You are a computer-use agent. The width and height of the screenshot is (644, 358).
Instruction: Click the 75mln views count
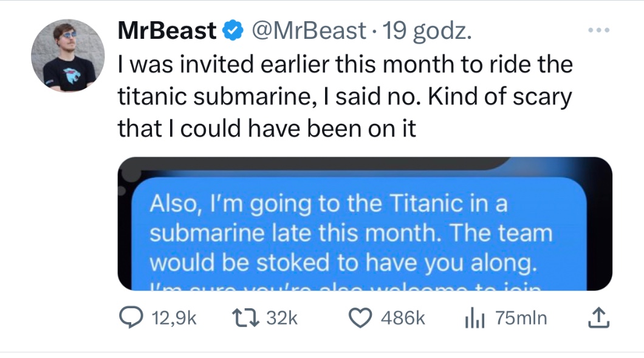(x=521, y=318)
